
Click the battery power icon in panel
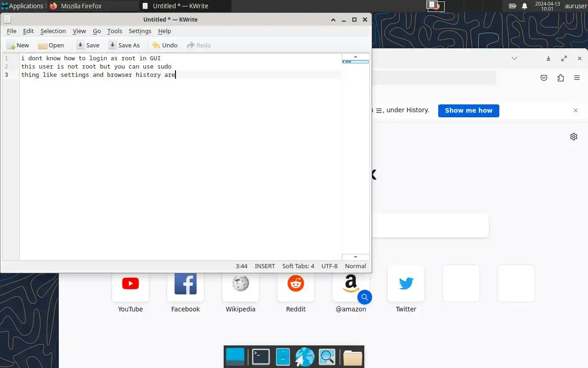pos(513,6)
